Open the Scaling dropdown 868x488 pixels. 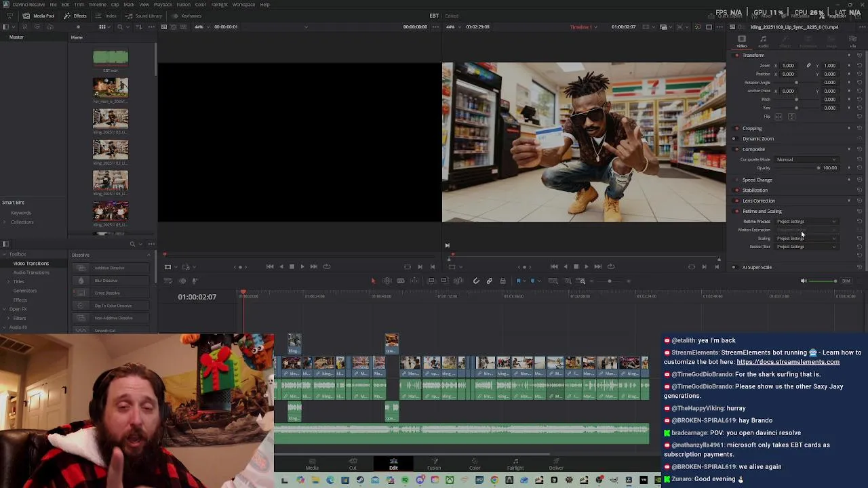pyautogui.click(x=806, y=239)
